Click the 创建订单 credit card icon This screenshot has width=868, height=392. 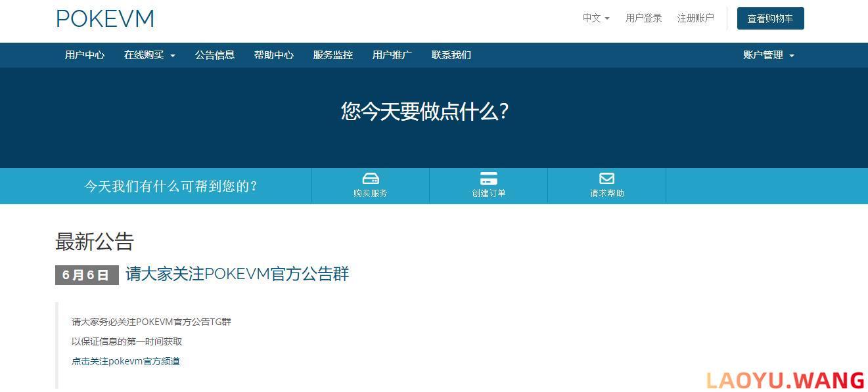coord(489,179)
